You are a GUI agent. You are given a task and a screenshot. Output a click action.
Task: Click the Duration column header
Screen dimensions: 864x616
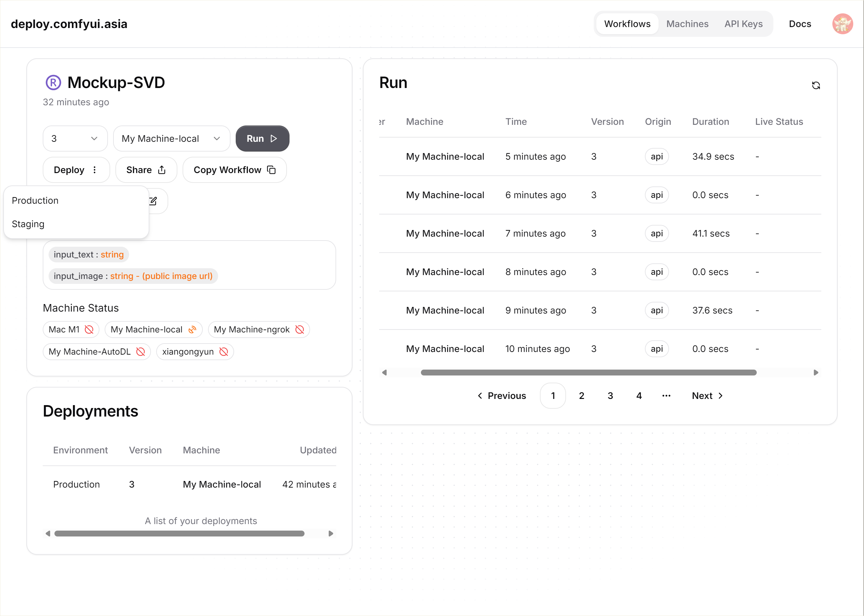(710, 122)
